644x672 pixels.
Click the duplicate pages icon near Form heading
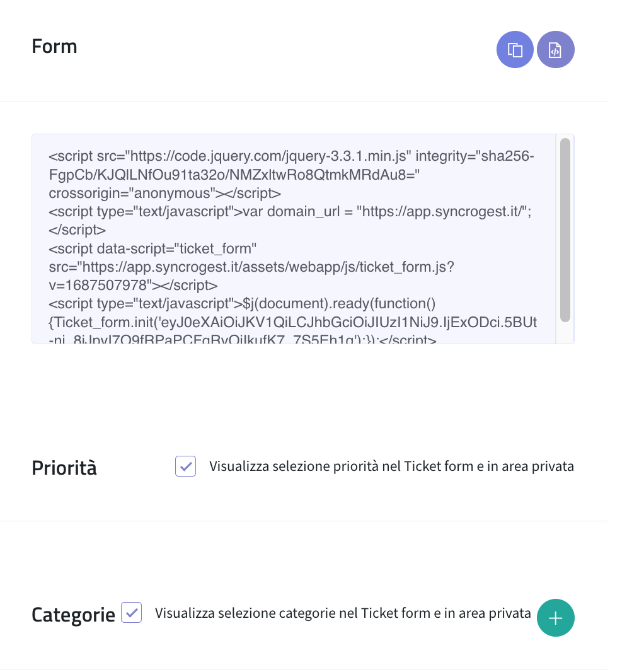click(515, 49)
